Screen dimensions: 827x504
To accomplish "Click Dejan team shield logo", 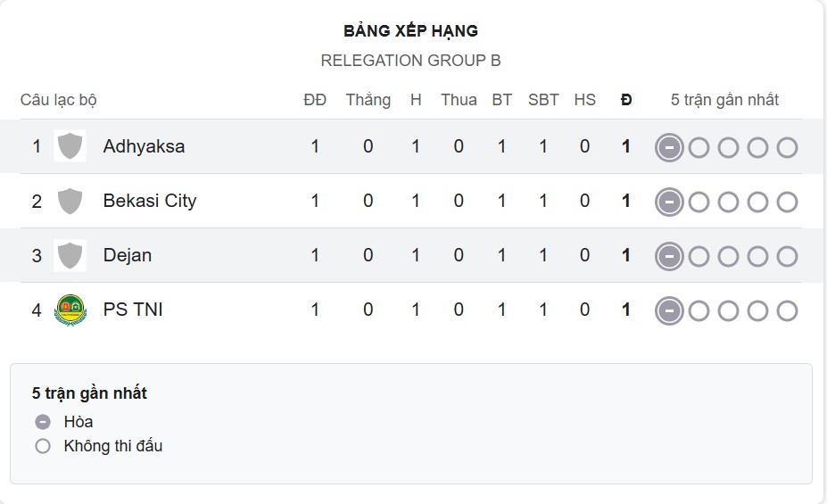I will (x=70, y=255).
